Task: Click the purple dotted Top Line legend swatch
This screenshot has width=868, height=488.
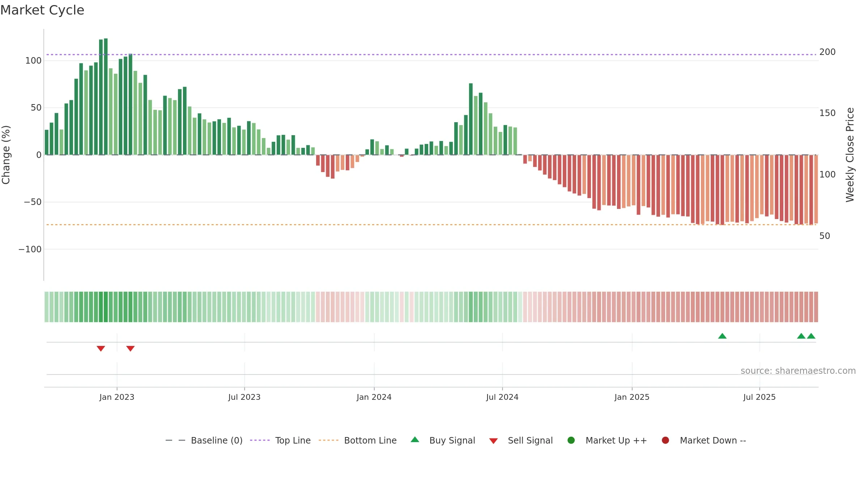Action: [x=260, y=440]
